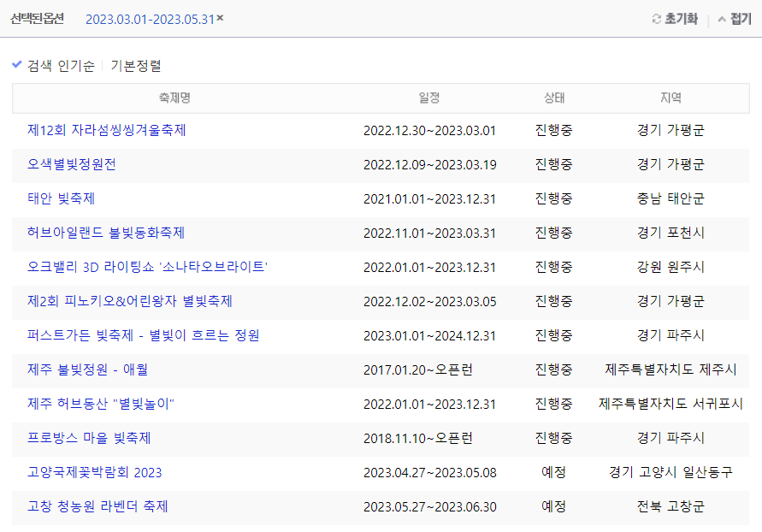This screenshot has height=532, width=762.
Task: Open 오색별빛정원전 festival link
Action: click(x=72, y=164)
